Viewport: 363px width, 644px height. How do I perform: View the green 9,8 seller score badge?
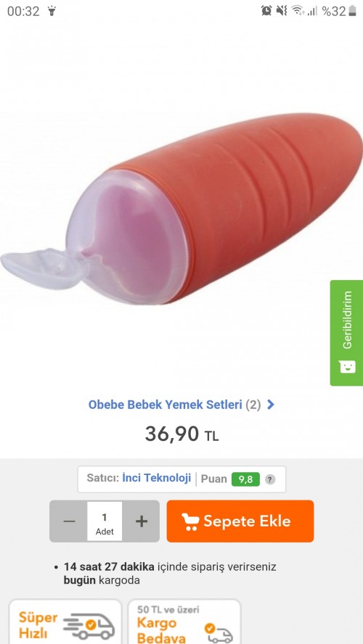click(246, 479)
